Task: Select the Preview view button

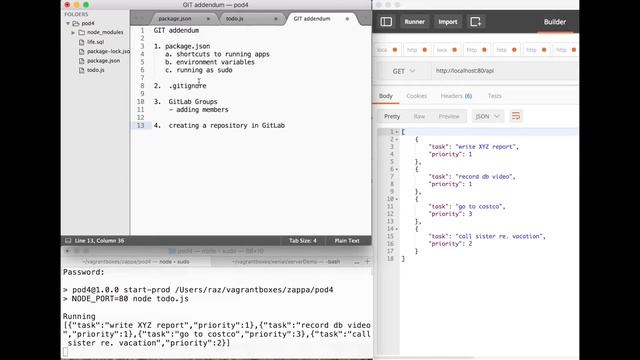Action: pyautogui.click(x=449, y=116)
